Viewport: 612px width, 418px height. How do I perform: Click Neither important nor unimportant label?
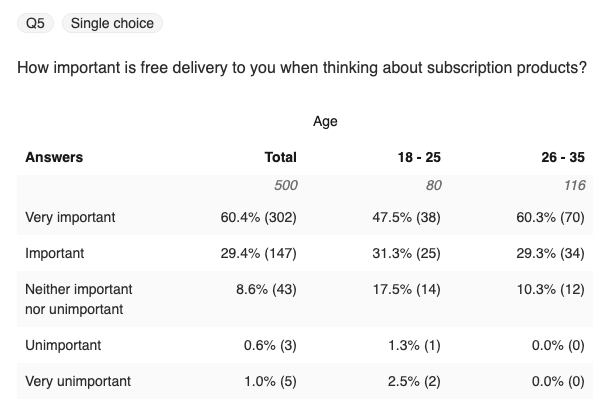pos(78,299)
